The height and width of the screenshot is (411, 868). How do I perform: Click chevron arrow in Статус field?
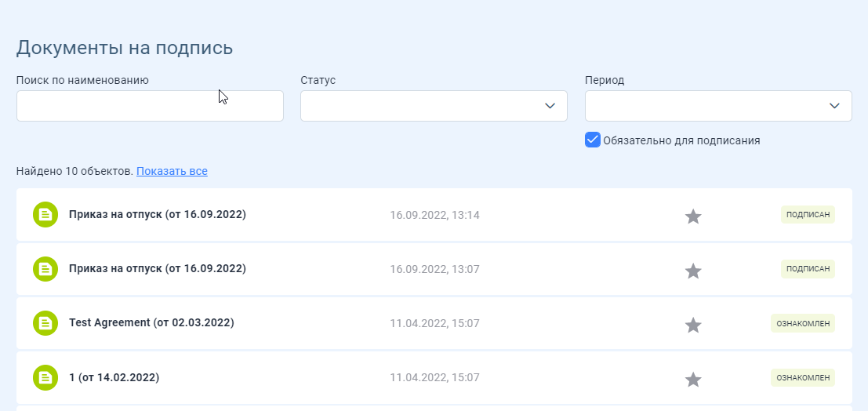(x=550, y=106)
